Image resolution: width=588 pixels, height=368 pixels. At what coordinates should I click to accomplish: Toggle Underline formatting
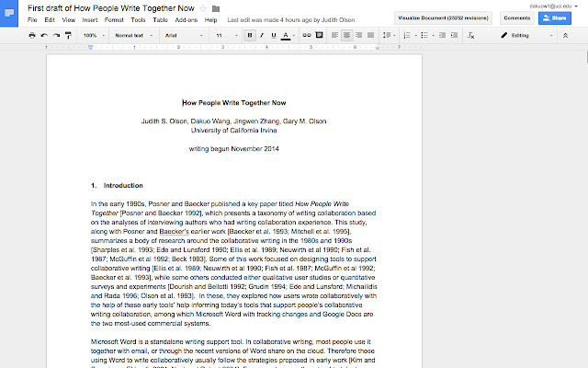[x=274, y=35]
